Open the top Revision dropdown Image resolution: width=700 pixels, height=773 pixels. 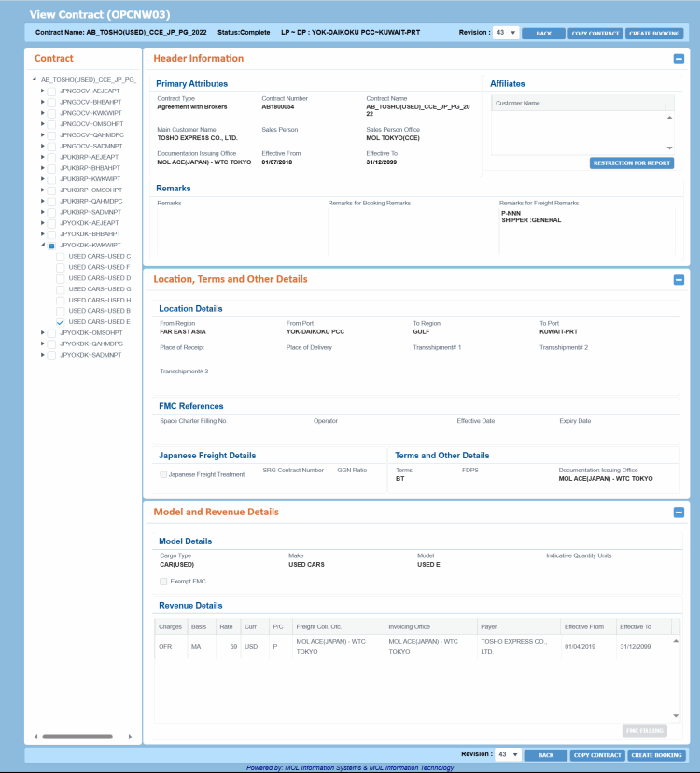[507, 33]
